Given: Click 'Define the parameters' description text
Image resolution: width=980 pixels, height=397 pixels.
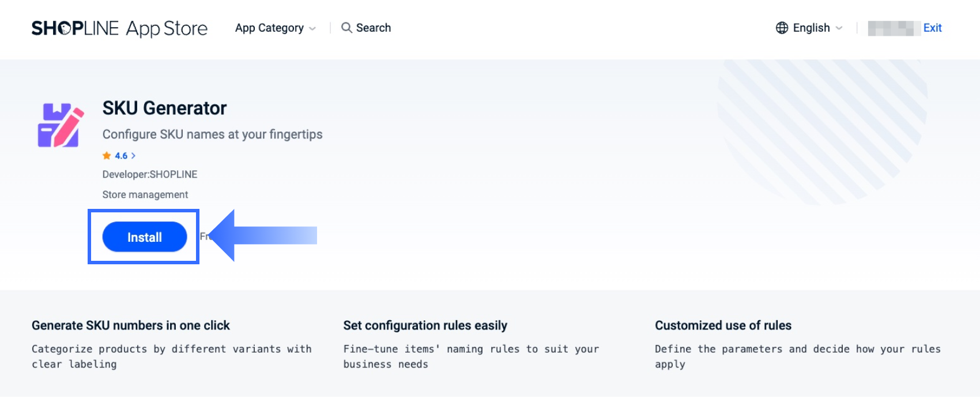Looking at the screenshot, I should 798,357.
